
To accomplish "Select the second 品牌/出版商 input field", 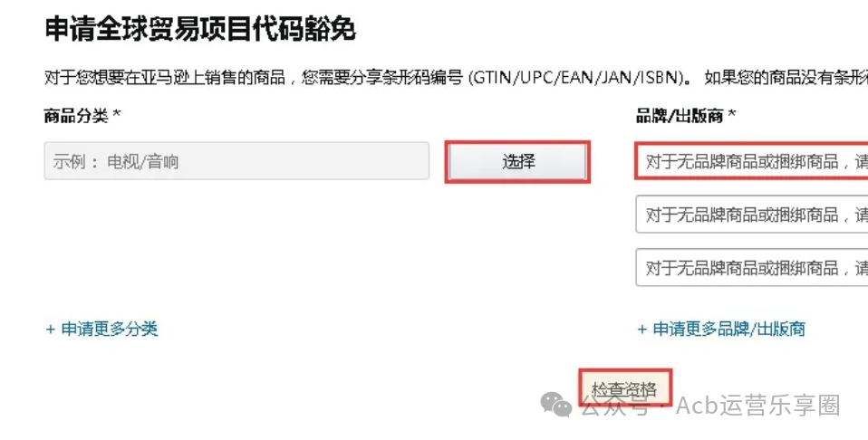I will (x=752, y=214).
